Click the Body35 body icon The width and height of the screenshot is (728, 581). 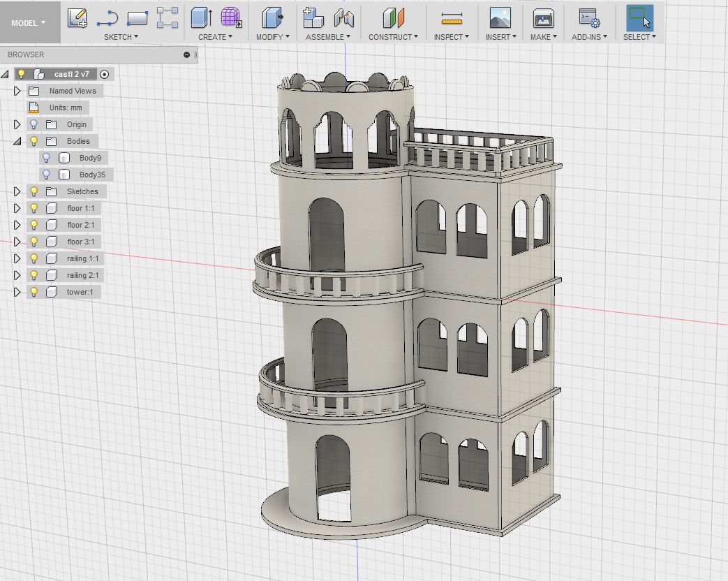point(64,175)
